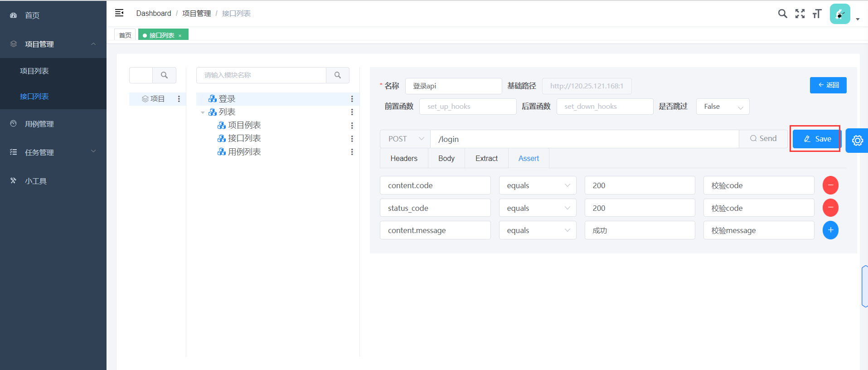The width and height of the screenshot is (868, 370).
Task: Open more options for 项目 node
Action: point(179,99)
